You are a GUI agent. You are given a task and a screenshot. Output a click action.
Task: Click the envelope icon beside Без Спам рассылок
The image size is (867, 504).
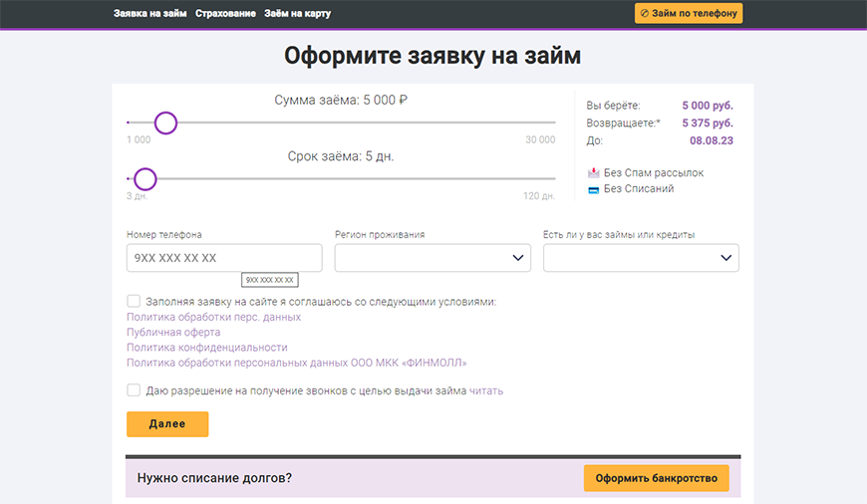click(x=594, y=173)
